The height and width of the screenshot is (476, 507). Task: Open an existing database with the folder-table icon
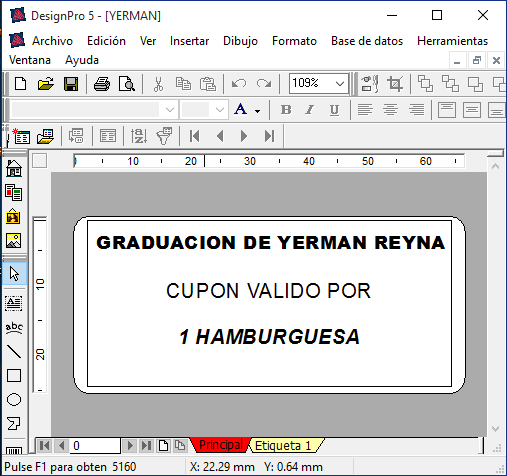tap(46, 136)
